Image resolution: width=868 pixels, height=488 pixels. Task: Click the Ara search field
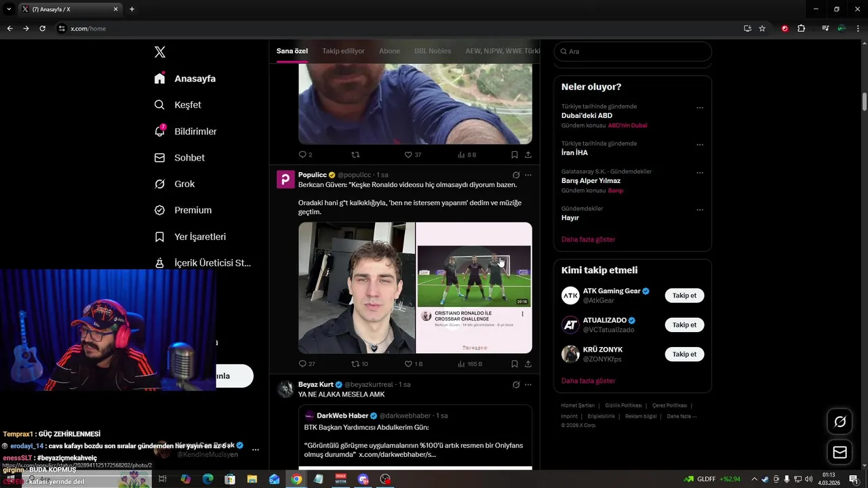point(633,52)
